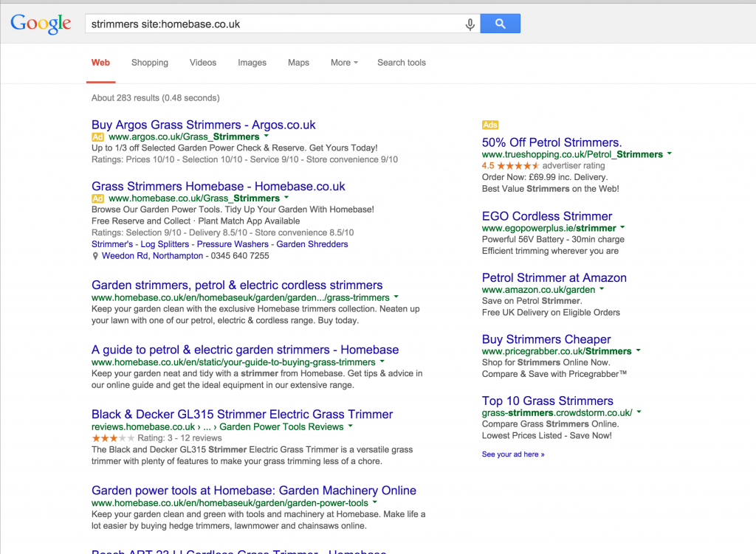Open the Garden Shredders sitelink
This screenshot has height=554, width=756.
pos(312,244)
